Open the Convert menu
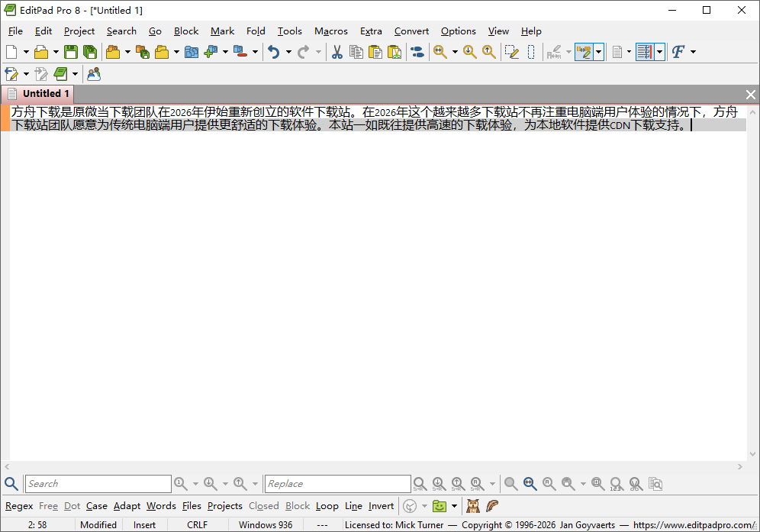 [411, 31]
